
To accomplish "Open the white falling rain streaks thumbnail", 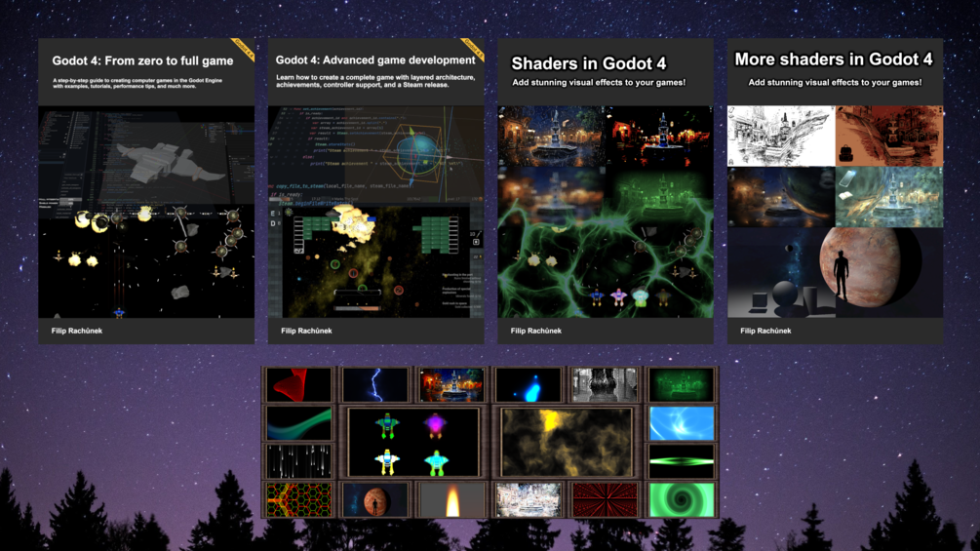I will [x=298, y=461].
